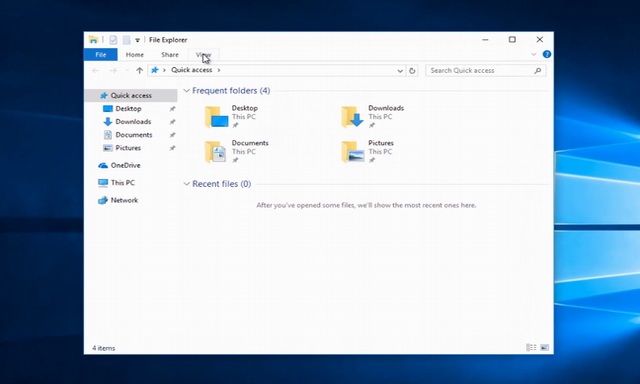Select the Desktop folder icon in Frequent folders
The height and width of the screenshot is (384, 640).
click(216, 116)
